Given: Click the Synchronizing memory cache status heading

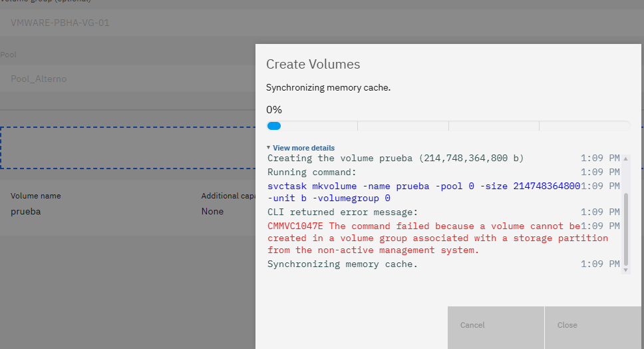Looking at the screenshot, I should [328, 87].
